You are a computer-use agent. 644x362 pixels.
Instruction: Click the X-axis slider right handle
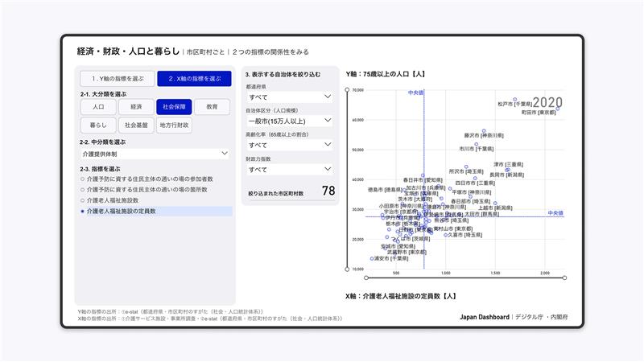tap(564, 278)
